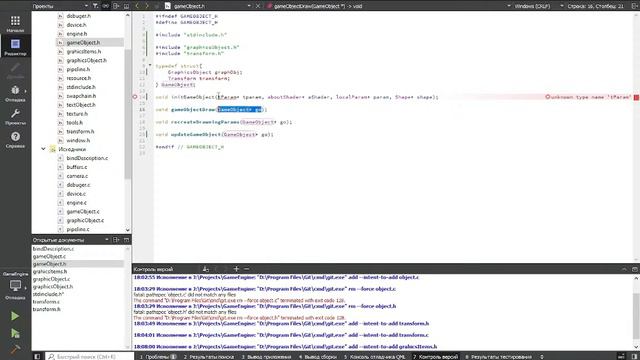Open the 3 Вывод приложения tab
640x360 pixels.
pos(266,356)
